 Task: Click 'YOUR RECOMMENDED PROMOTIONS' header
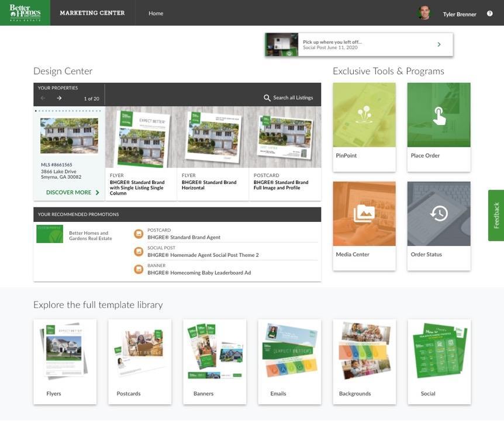click(78, 214)
